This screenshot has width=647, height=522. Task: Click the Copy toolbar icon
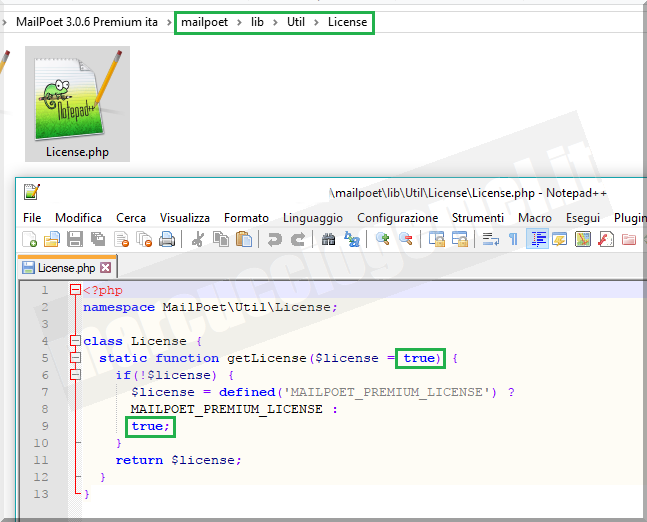[221, 239]
